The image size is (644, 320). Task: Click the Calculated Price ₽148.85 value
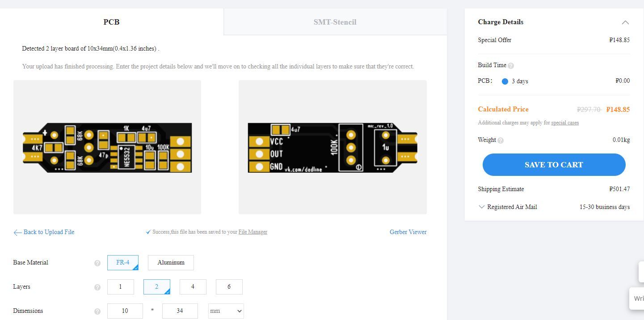point(618,110)
